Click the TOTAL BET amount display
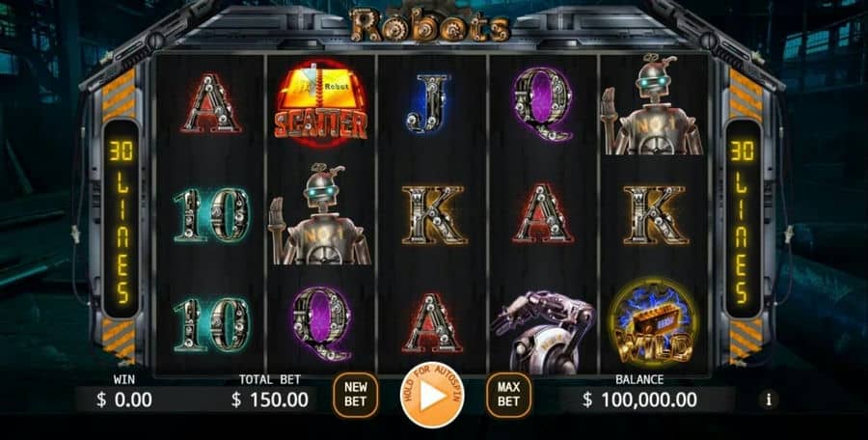 coord(270,399)
